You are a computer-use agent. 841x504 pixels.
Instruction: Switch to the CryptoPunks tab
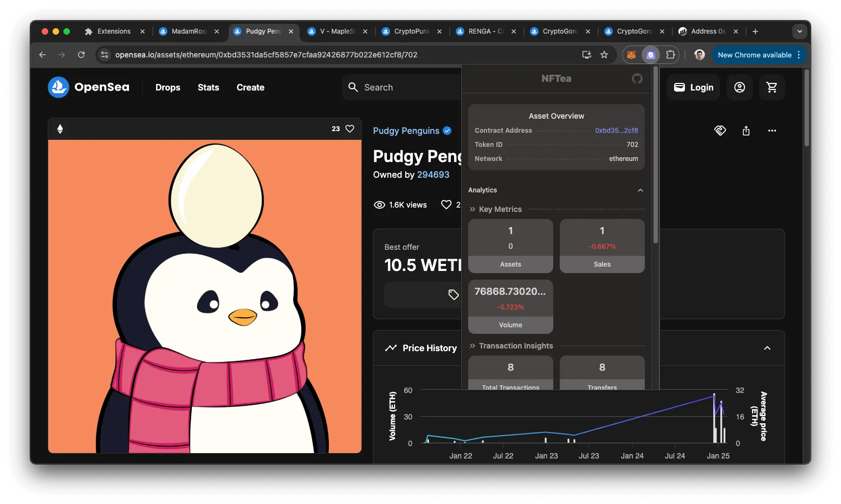(412, 31)
